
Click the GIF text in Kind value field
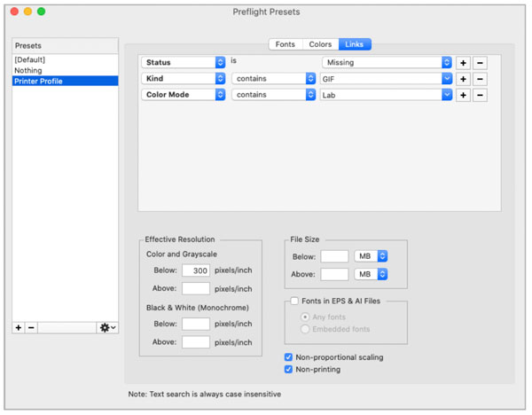pos(328,79)
